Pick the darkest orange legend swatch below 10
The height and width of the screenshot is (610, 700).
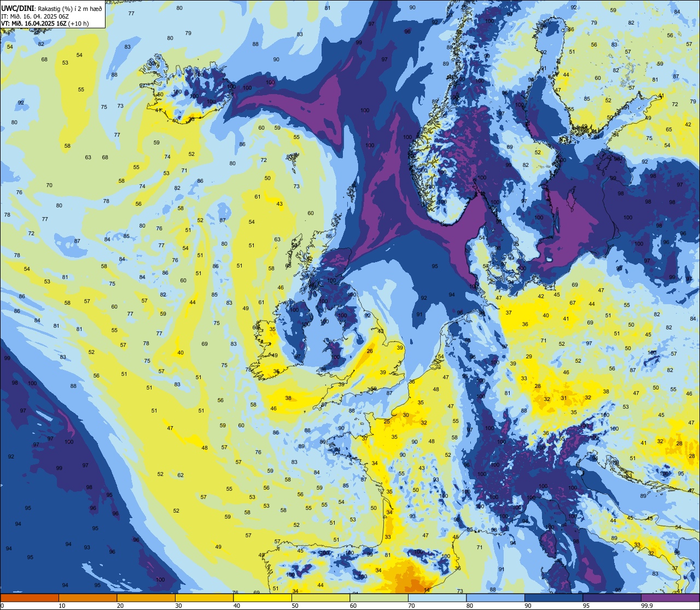tap(30, 597)
